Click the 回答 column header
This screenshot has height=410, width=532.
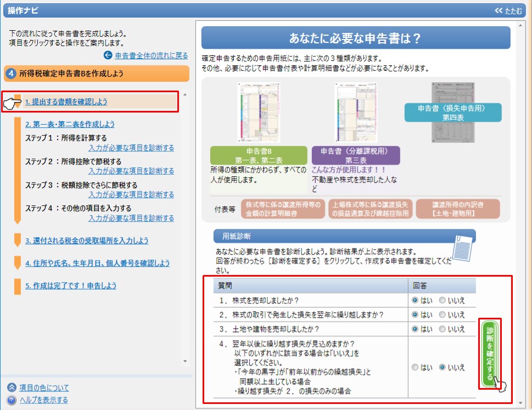coord(442,285)
